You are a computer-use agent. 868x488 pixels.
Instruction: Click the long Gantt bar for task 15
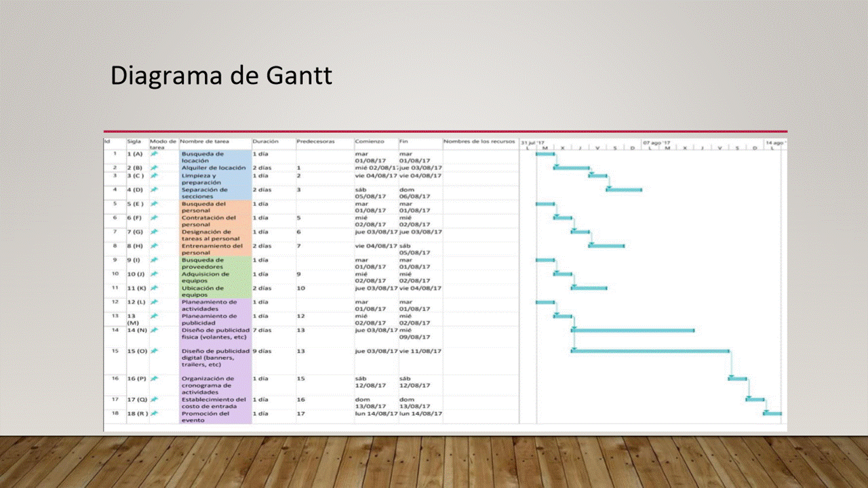pos(650,351)
